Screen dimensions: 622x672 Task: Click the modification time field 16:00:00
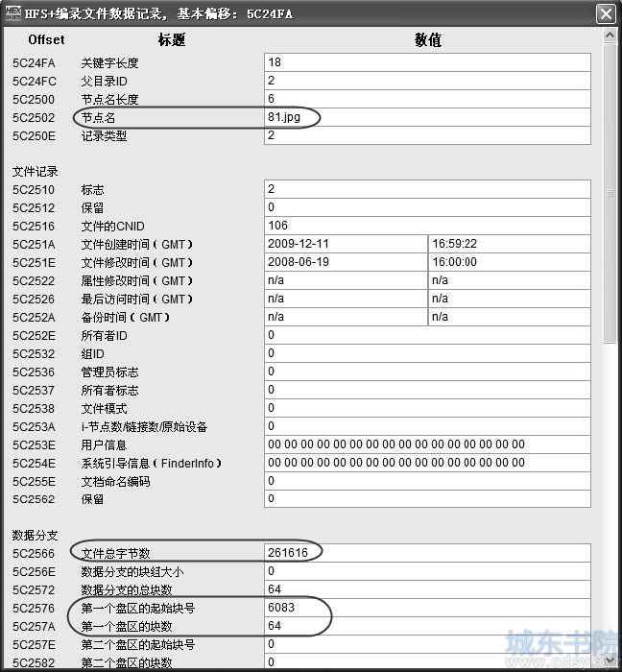tap(510, 262)
